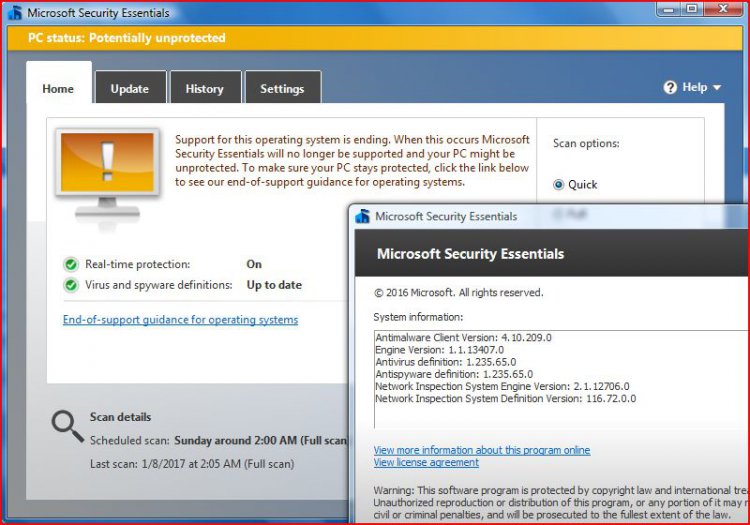Screen dimensions: 750x525
Task: Close the main Security Essentials window
Action: (724, 9)
